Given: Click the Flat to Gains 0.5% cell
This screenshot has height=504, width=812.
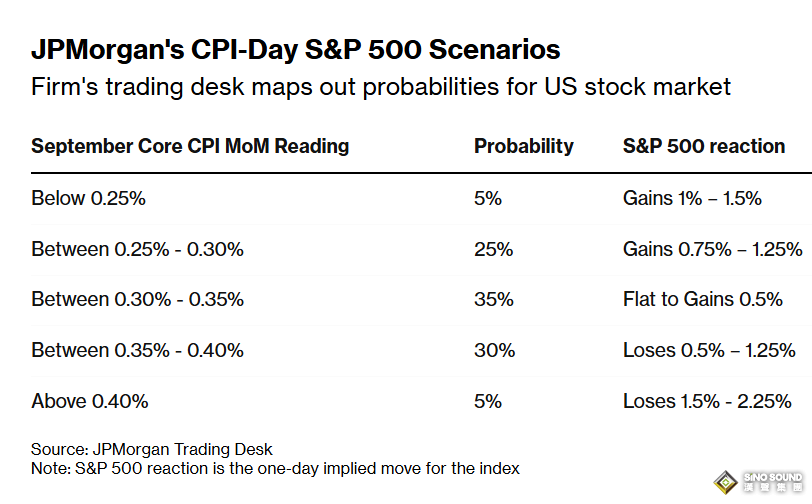Looking at the screenshot, I should click(x=702, y=299).
